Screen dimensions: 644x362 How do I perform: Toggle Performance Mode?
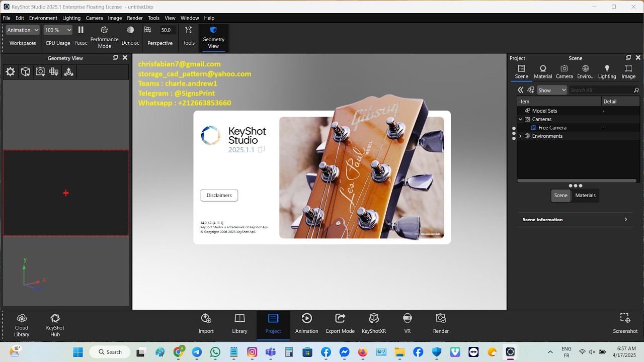[x=104, y=38]
